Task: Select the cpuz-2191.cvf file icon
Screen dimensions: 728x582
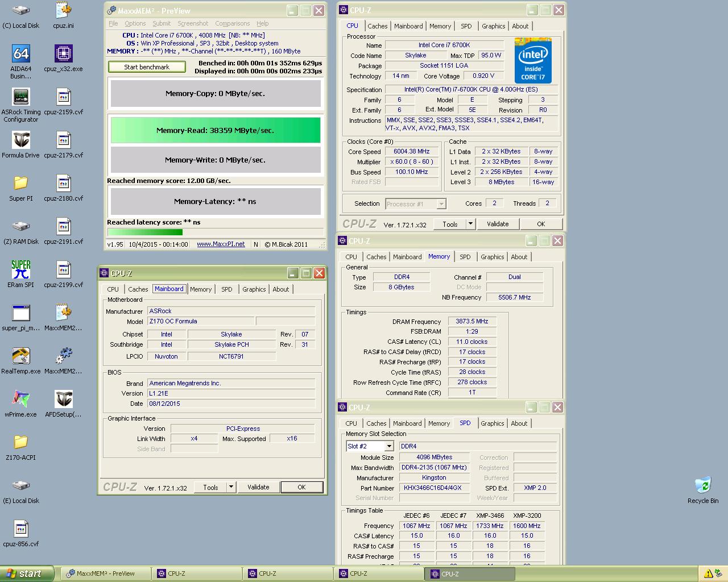Action: coord(63,231)
